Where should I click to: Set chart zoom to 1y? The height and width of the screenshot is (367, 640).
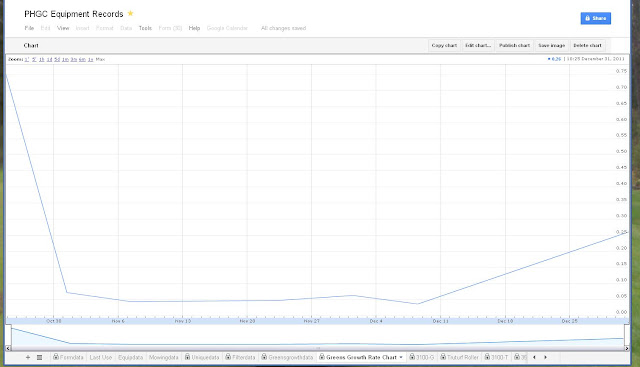90,59
